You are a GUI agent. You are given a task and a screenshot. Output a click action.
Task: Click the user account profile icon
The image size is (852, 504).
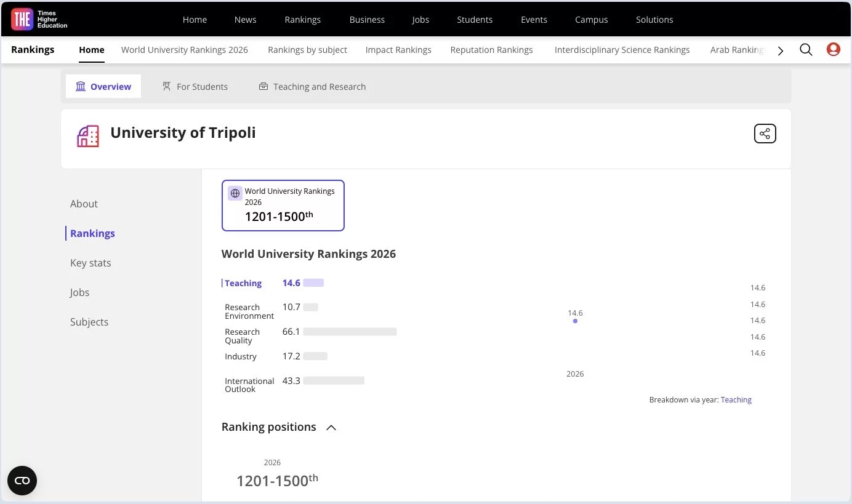[x=834, y=50]
